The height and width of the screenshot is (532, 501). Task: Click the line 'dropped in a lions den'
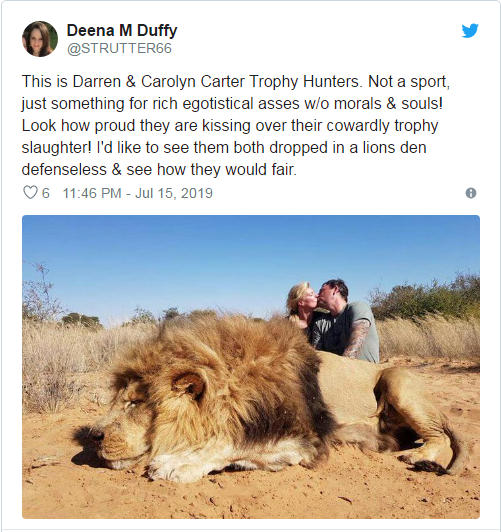pos(224,148)
